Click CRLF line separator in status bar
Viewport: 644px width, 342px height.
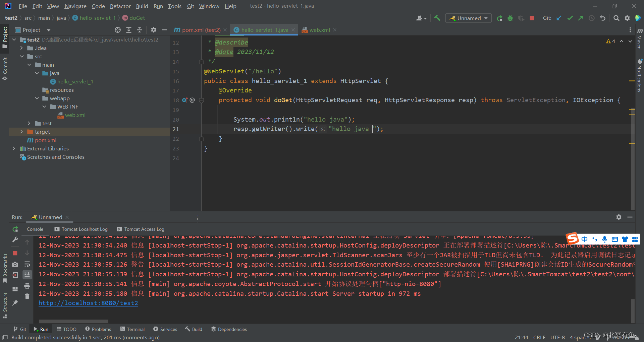539,337
